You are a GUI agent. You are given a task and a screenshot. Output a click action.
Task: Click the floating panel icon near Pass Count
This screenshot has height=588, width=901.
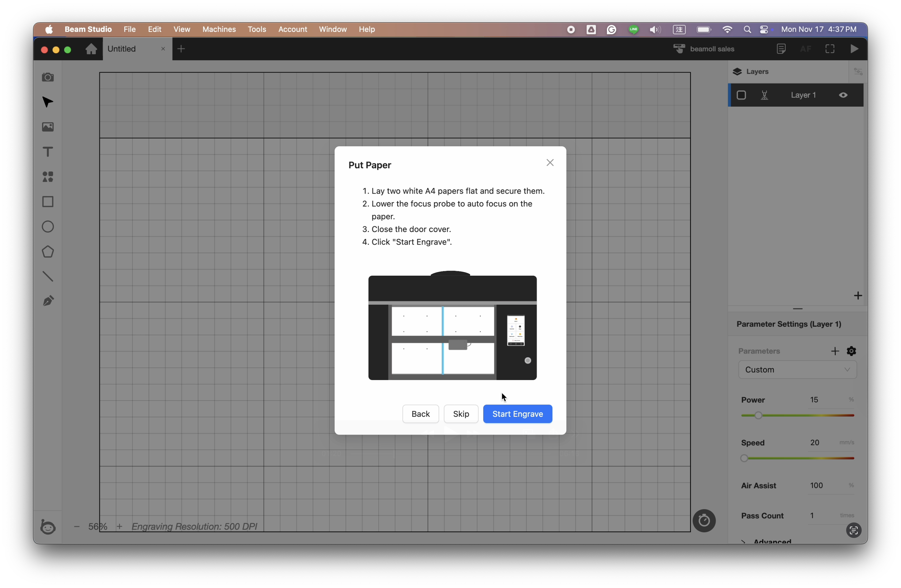coord(853,531)
